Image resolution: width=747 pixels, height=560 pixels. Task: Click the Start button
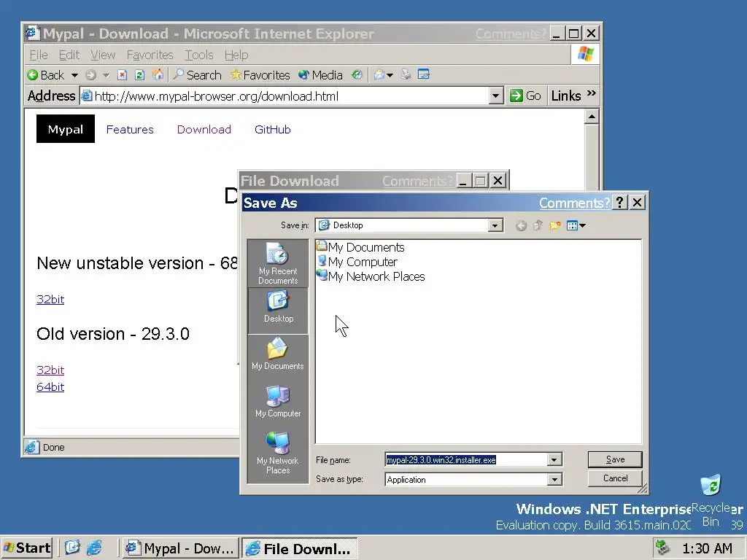click(x=27, y=548)
